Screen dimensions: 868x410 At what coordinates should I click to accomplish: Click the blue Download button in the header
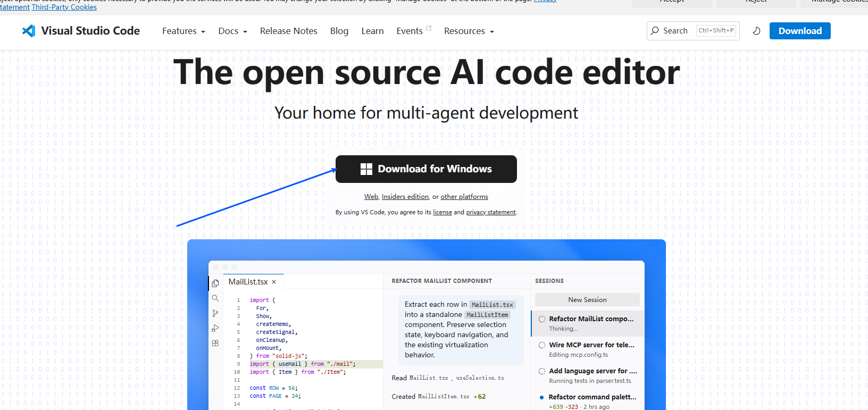tap(800, 31)
